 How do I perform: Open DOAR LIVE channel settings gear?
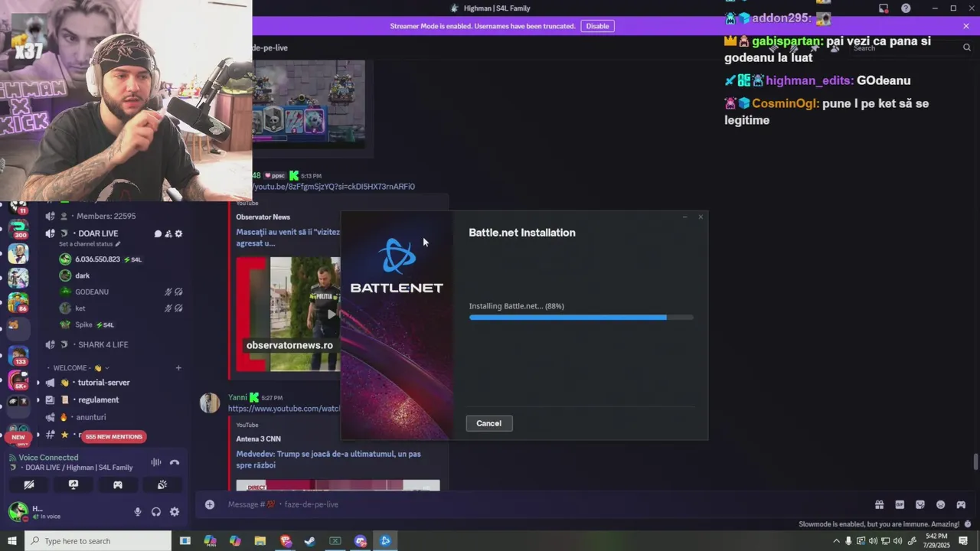click(x=178, y=233)
